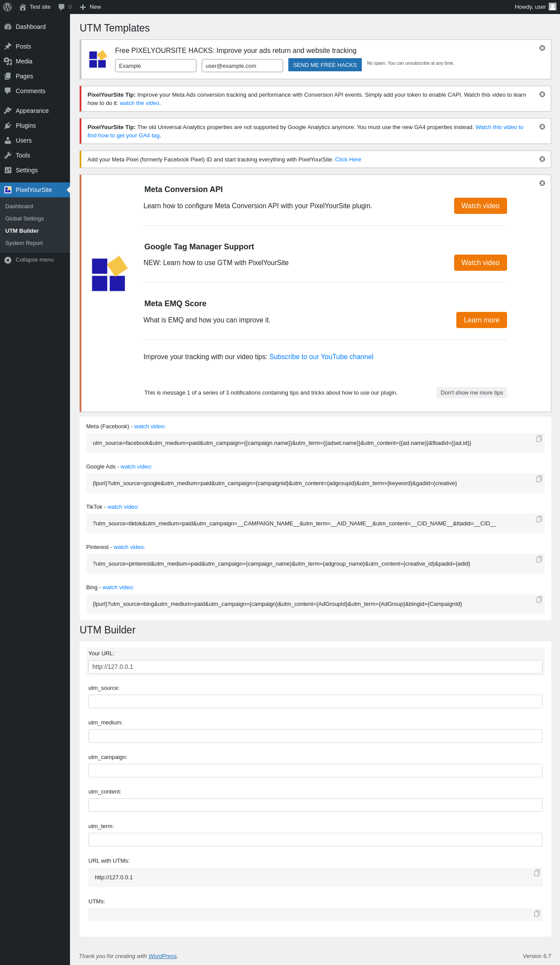
Task: Dismiss the Meta Conversion API tips panel
Action: [542, 183]
